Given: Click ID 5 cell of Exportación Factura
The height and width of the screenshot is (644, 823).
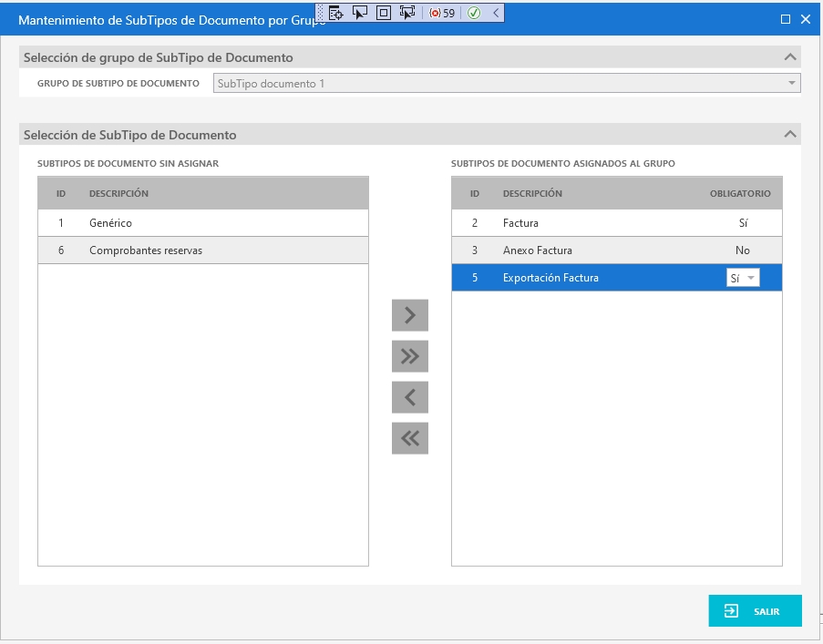Looking at the screenshot, I should 475,278.
